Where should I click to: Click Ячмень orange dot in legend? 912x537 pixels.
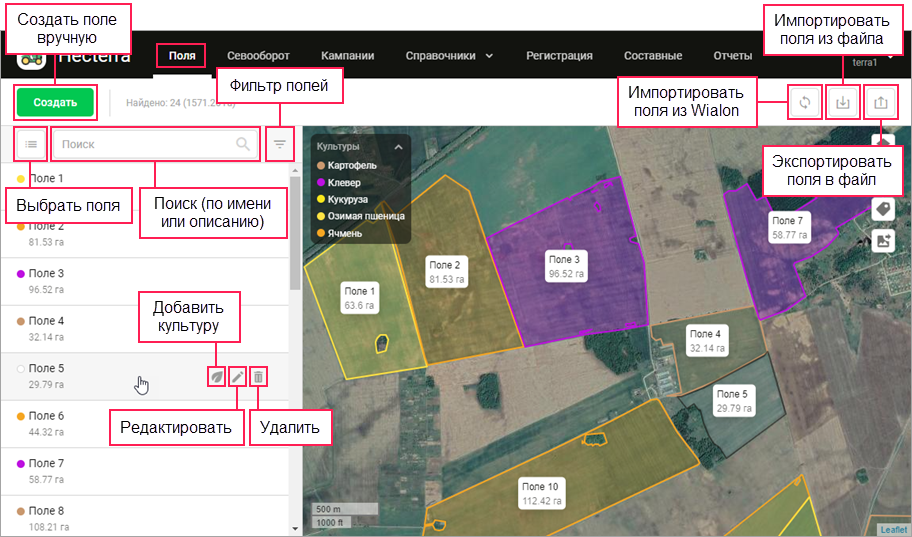(320, 233)
